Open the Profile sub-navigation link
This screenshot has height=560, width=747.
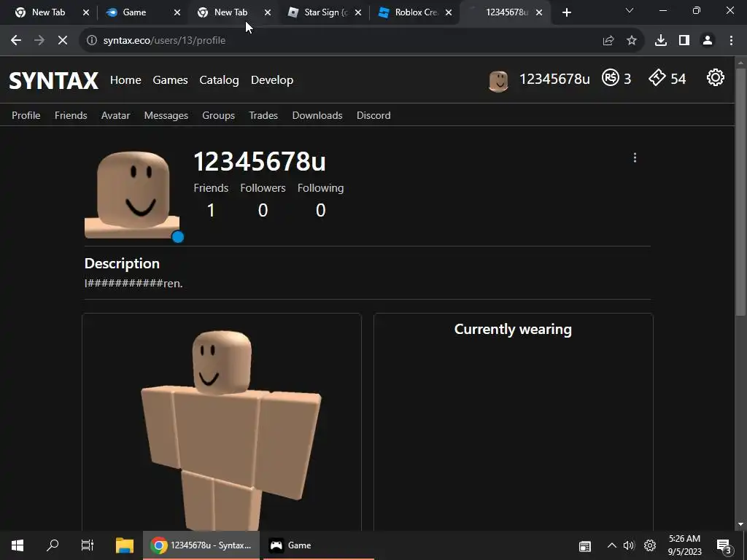[26, 115]
